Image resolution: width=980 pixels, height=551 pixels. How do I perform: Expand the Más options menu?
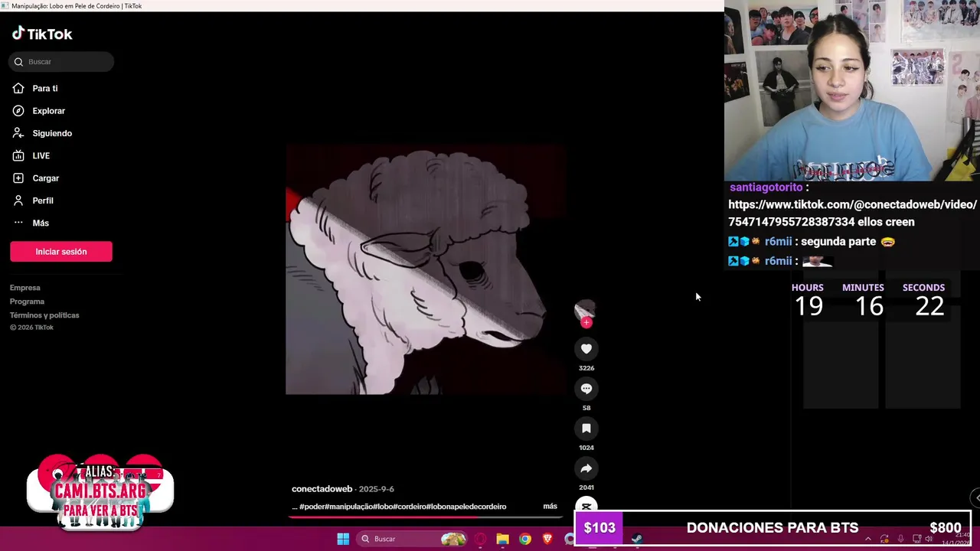pyautogui.click(x=41, y=223)
